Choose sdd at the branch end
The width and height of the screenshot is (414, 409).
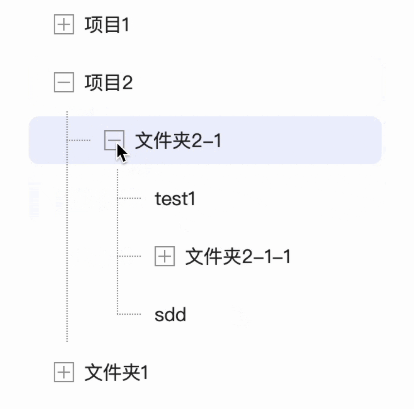170,314
